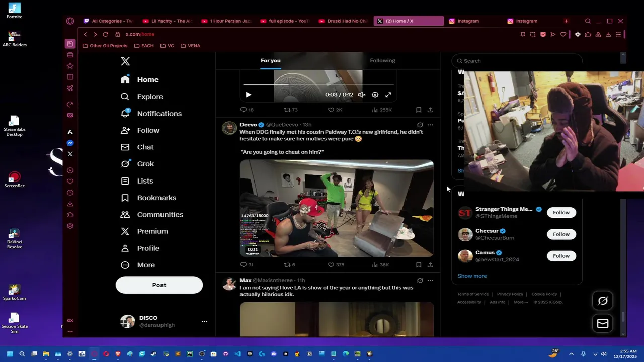Reply to the fan video post with 18 replies

pos(244,110)
